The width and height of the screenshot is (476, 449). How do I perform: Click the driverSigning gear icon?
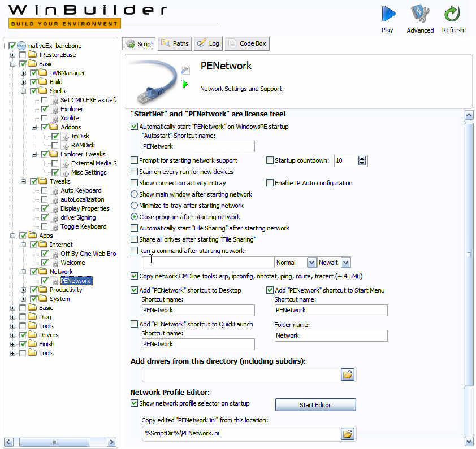(x=55, y=218)
